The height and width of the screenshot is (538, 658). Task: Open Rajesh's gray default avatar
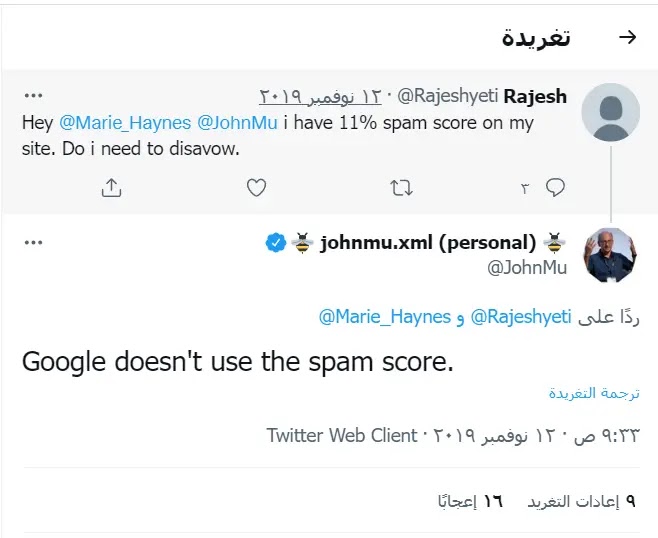(610, 110)
